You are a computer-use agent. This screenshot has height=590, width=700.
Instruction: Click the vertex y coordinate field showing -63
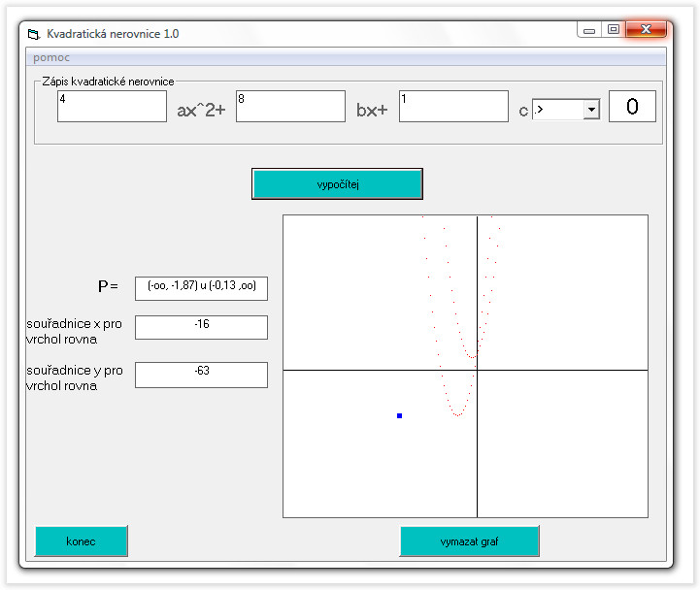coord(201,375)
